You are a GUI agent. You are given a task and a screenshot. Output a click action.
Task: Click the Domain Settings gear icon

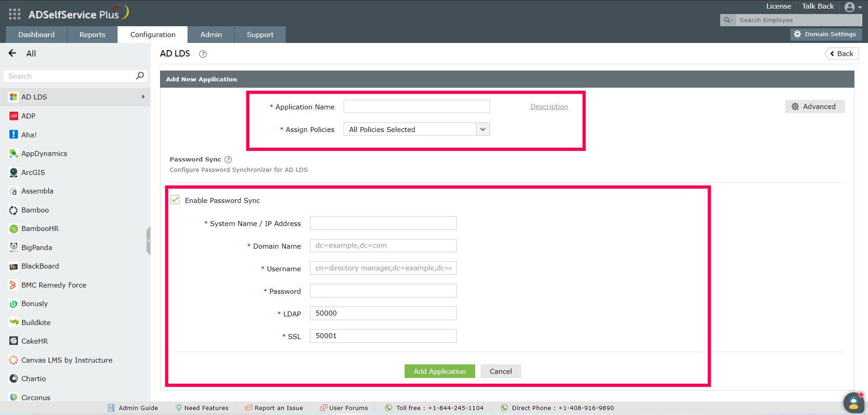(797, 34)
